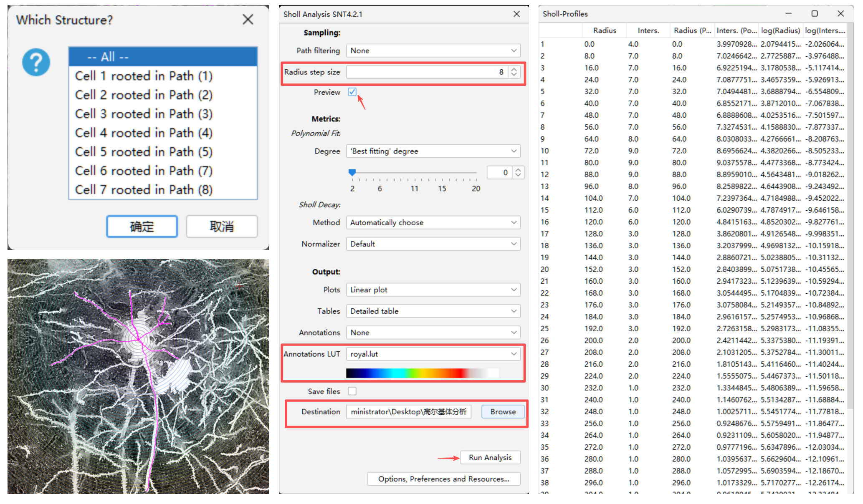Click the Browse destination button
Screen dimensions: 863x504
tap(503, 411)
